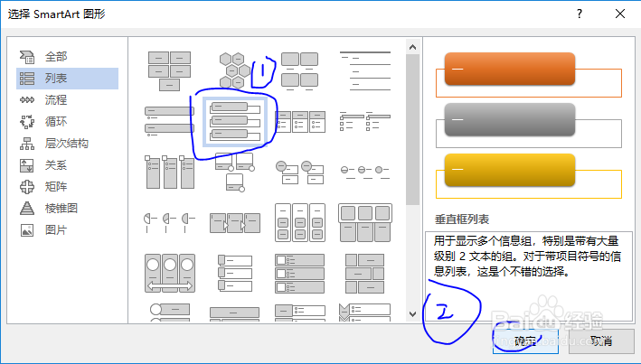Select the Picture Accent List layout
Image resolution: width=641 pixels, height=364 pixels.
click(x=169, y=172)
